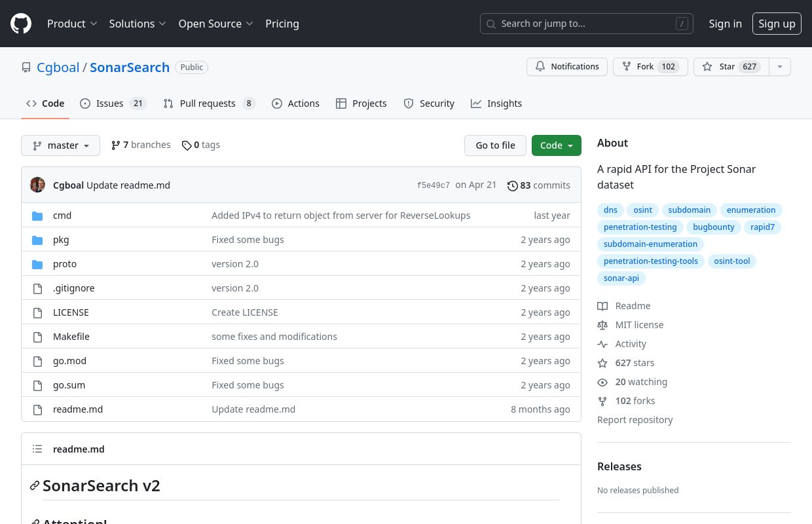The height and width of the screenshot is (524, 812).
Task: Click the Sign in link
Action: [x=726, y=24]
